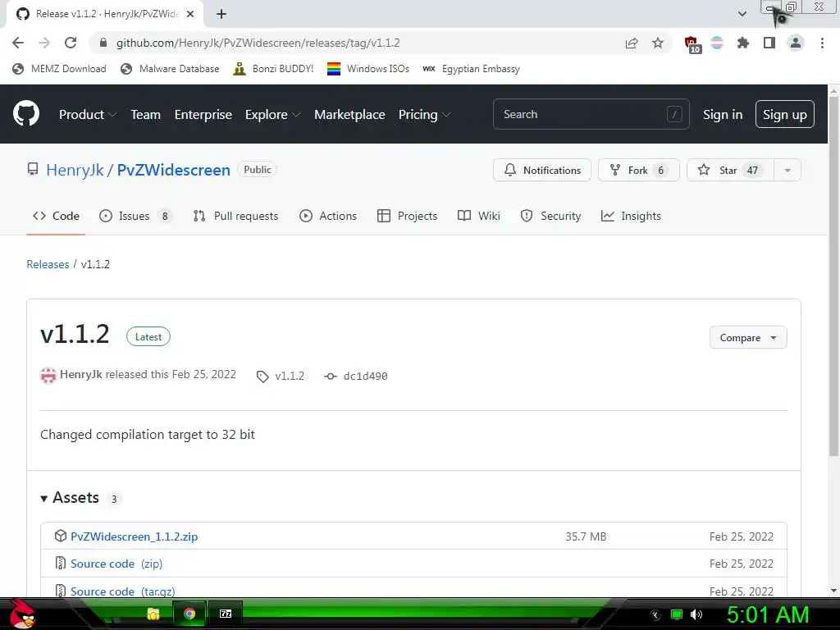The height and width of the screenshot is (630, 840).
Task: Expand the Product menu in GitHub header
Action: tap(87, 115)
